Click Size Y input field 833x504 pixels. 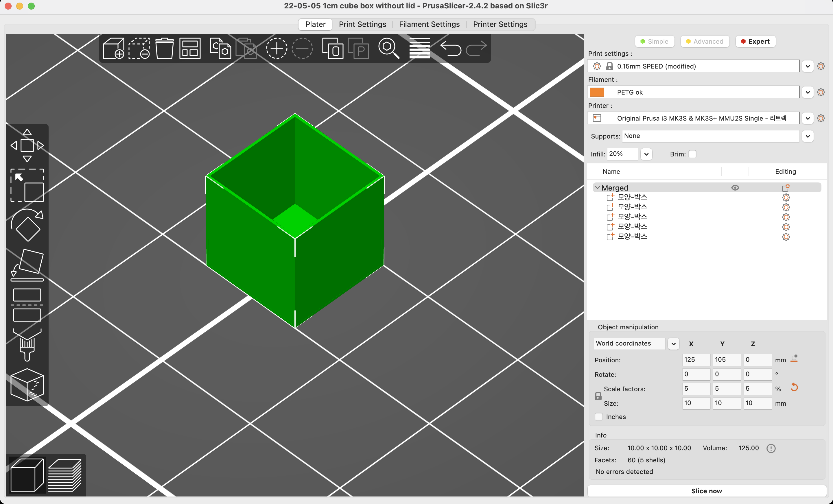point(727,403)
